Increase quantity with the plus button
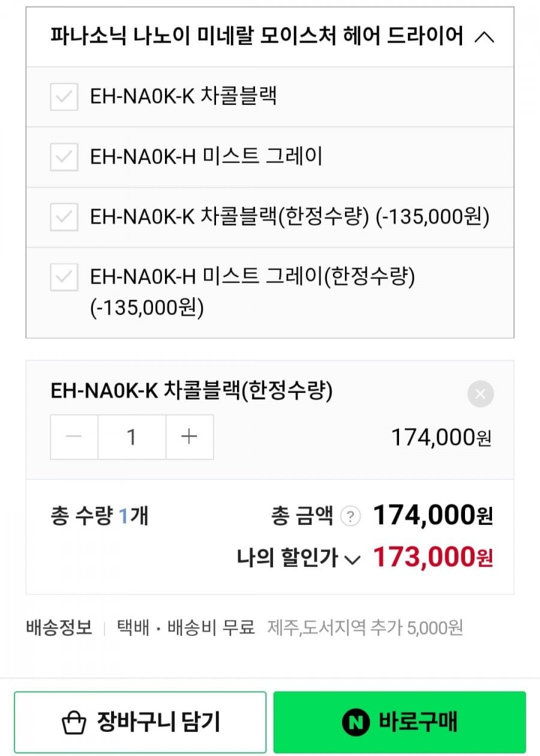This screenshot has width=540, height=756. coord(189,437)
